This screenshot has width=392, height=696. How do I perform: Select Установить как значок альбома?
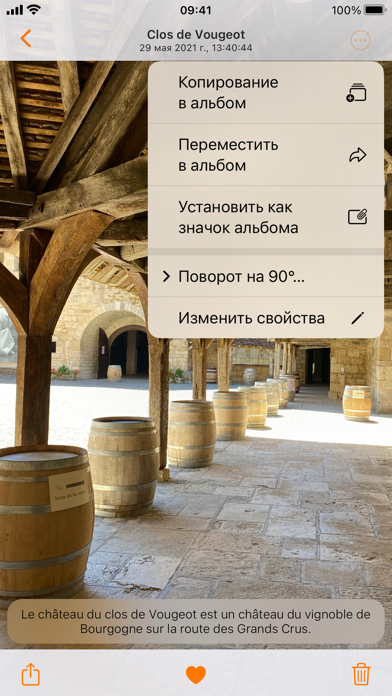(265, 217)
